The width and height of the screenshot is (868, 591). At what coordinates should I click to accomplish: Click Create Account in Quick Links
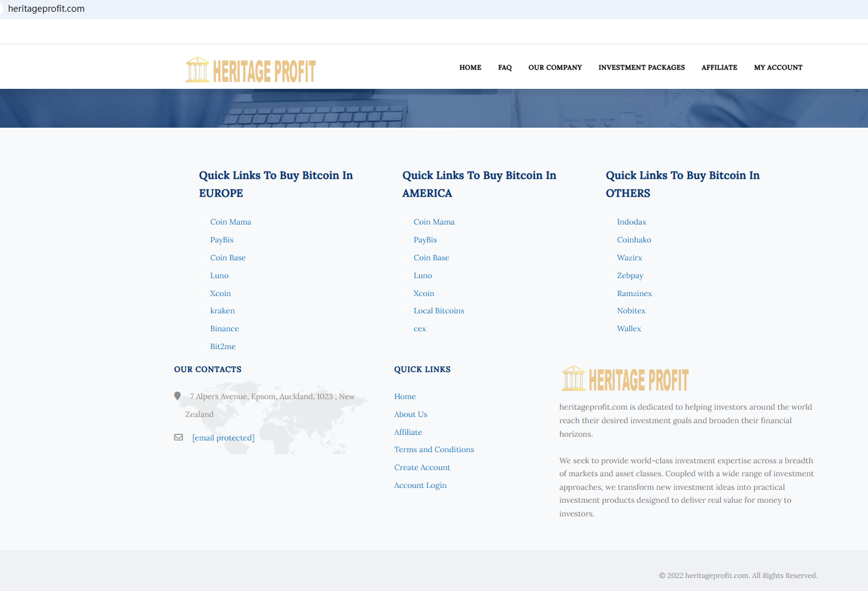pyautogui.click(x=422, y=468)
